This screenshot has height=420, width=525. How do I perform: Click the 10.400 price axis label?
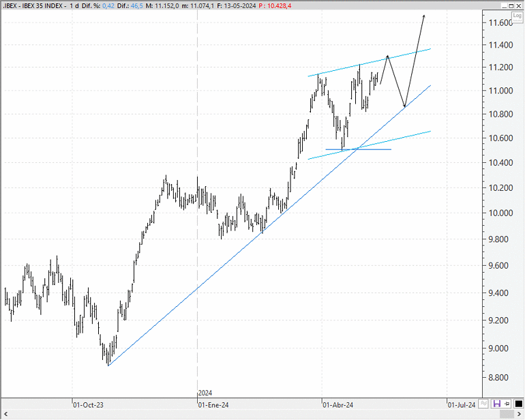coord(500,163)
